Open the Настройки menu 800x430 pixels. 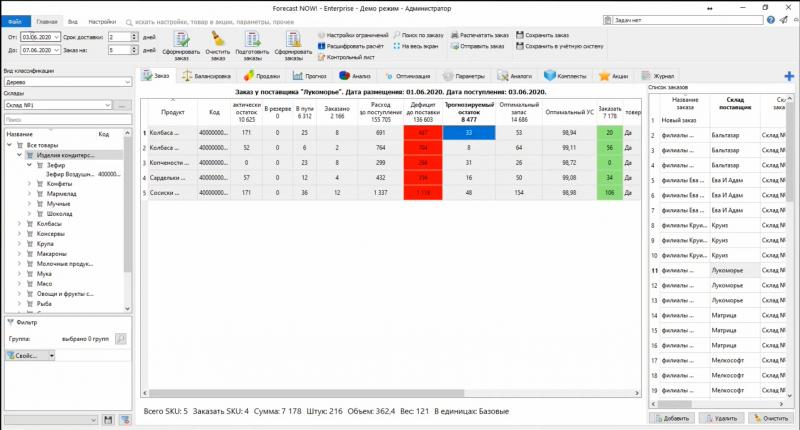click(x=101, y=20)
